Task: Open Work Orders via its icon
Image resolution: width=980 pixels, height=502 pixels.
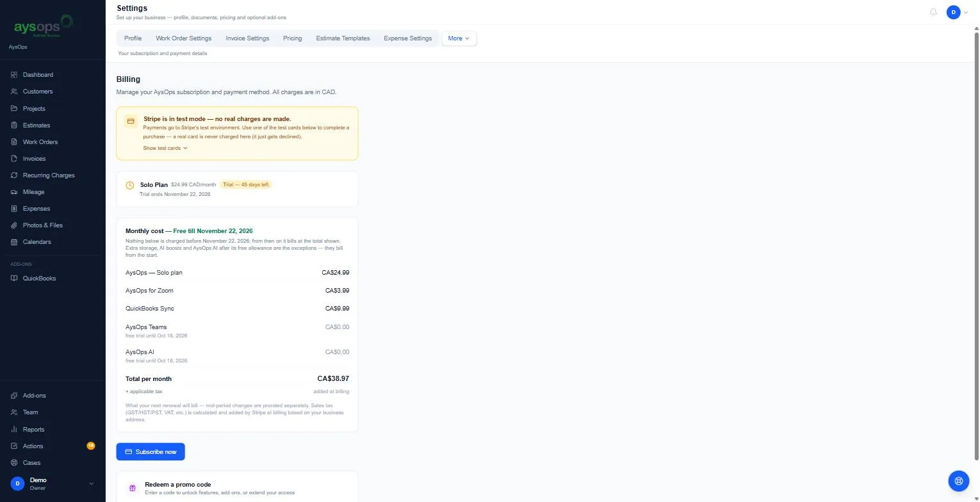Action: (x=14, y=142)
